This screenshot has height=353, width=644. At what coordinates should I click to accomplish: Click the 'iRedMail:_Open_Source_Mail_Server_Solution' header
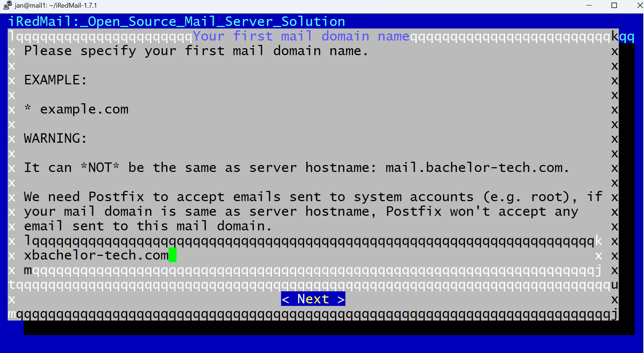(x=177, y=22)
